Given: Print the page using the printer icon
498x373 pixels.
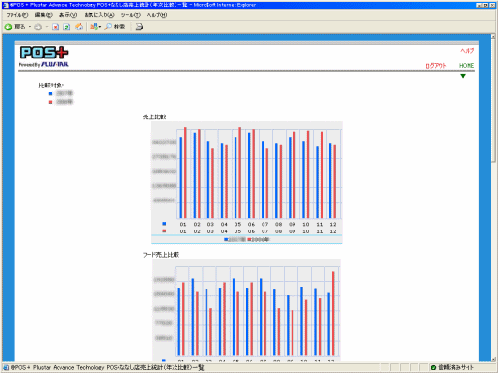Looking at the screenshot, I should 139,27.
